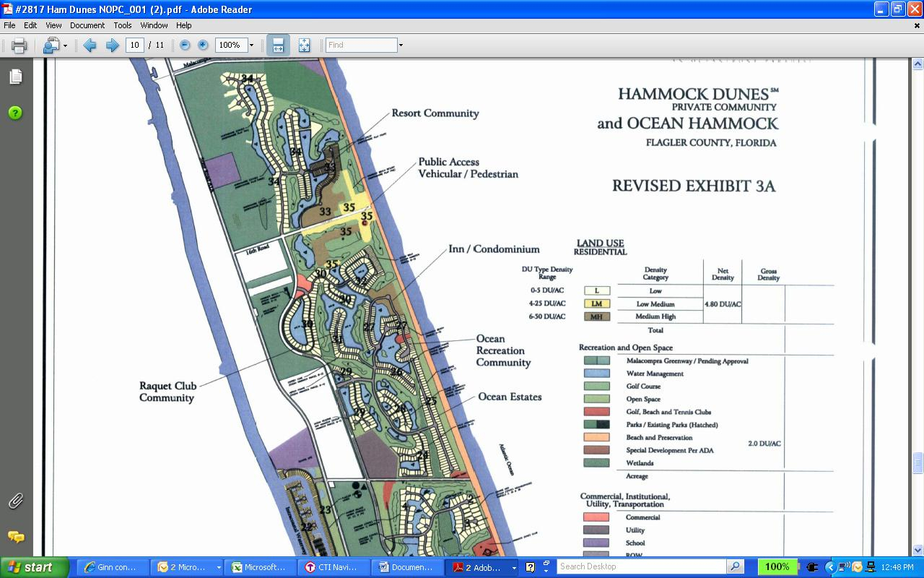Open the Attachments paperclip panel

16,501
